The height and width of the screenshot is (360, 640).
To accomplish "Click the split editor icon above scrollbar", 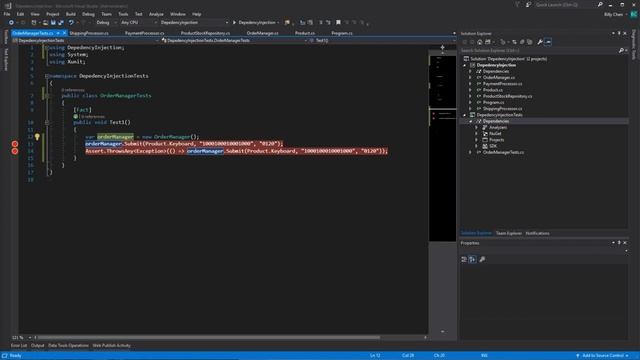I will pos(442,47).
